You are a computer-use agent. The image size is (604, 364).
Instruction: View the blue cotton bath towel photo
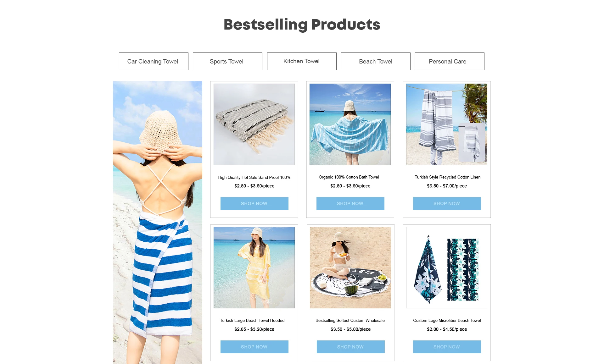point(350,124)
